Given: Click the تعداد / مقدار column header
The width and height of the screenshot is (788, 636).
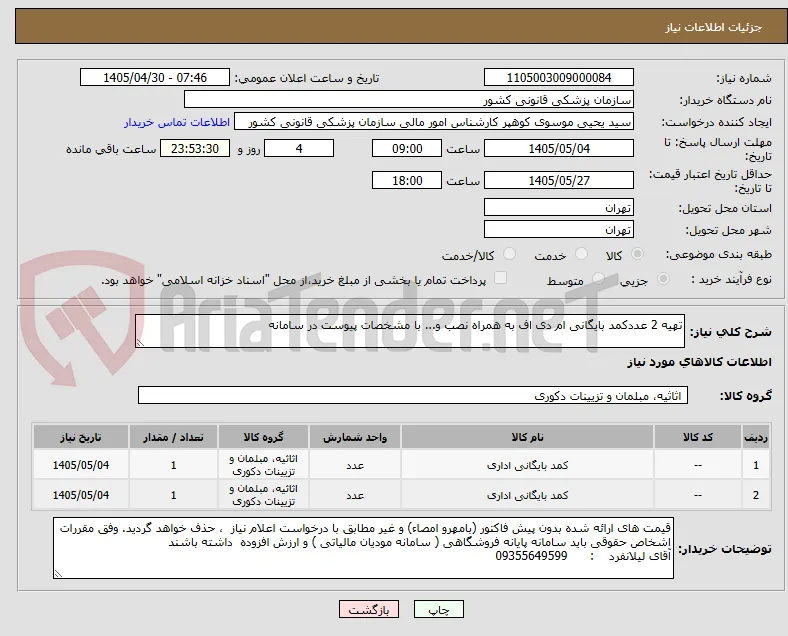Looking at the screenshot, I should tap(173, 437).
